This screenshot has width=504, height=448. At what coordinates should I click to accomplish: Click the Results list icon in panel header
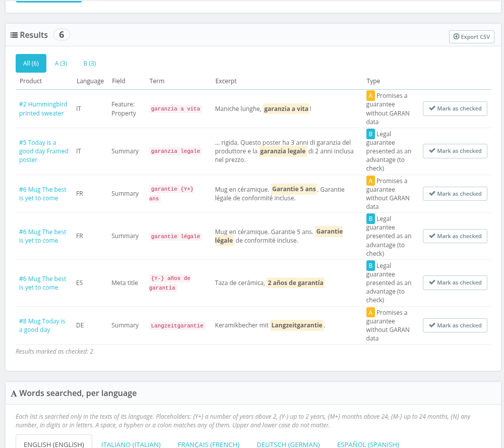pos(14,35)
